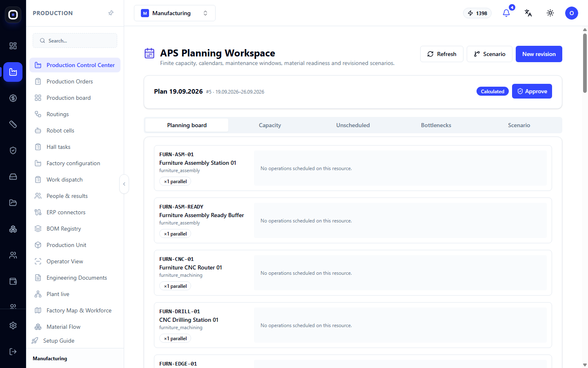Open Engineering Documents page
588x368 pixels.
[75, 278]
